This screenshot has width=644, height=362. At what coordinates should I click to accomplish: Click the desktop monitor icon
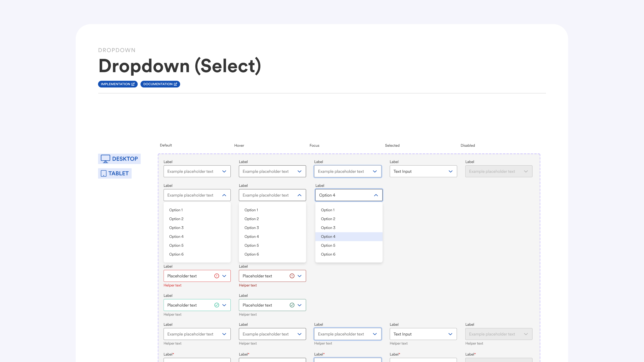point(105,159)
